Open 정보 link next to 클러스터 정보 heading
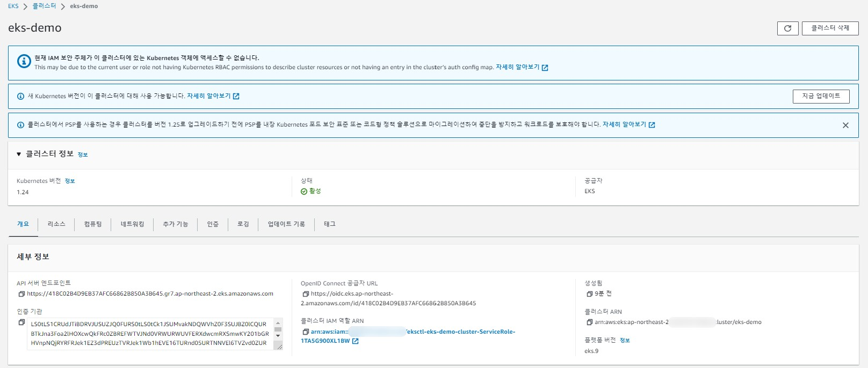 [x=83, y=154]
